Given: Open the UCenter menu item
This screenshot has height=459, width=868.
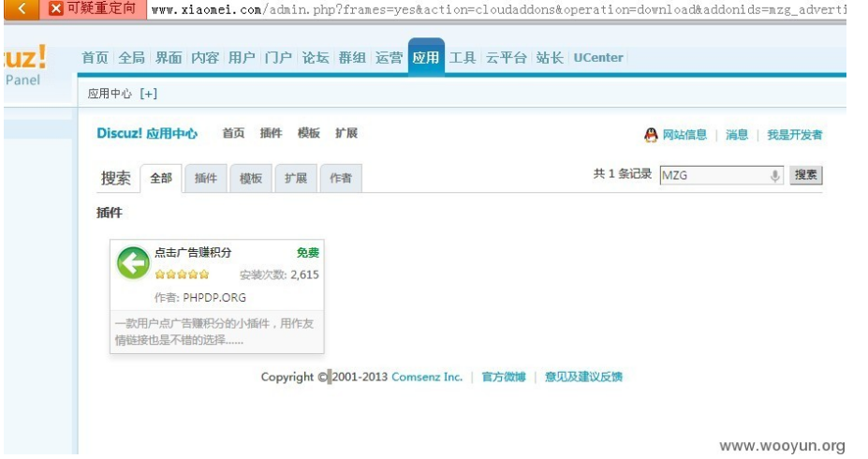Looking at the screenshot, I should coord(598,57).
